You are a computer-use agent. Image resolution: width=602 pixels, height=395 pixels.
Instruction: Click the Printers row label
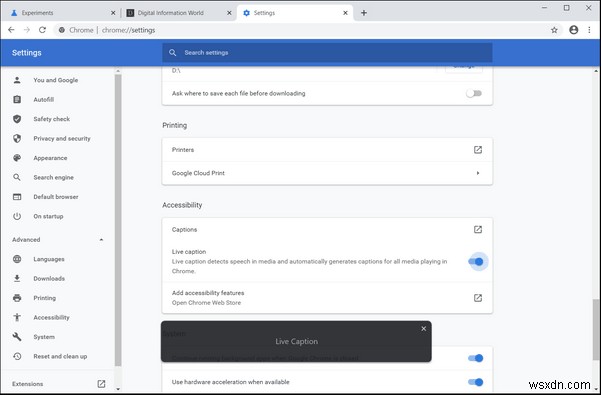(x=183, y=150)
